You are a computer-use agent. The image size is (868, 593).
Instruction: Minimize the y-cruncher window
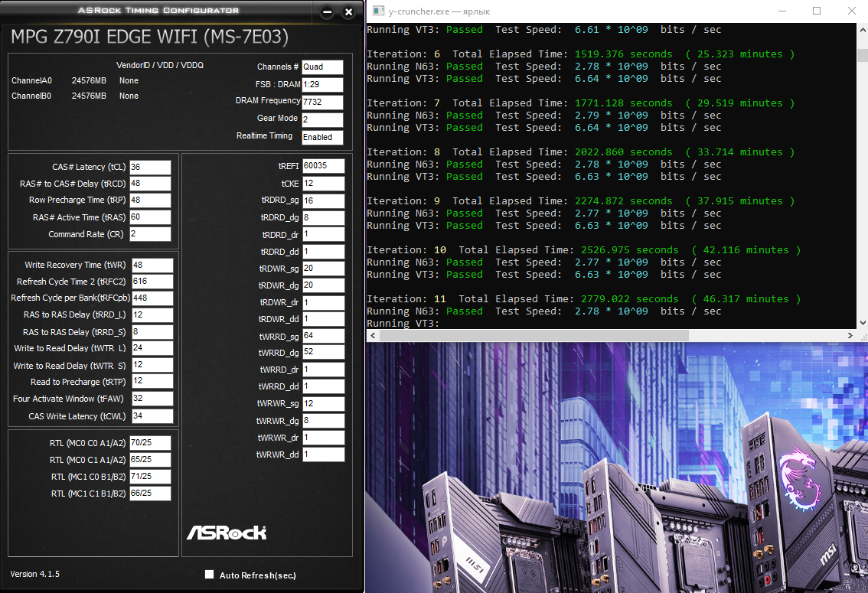pos(782,11)
